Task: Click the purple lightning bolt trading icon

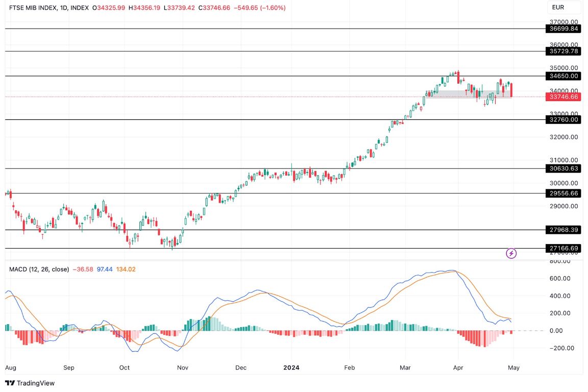Action: 511,253
